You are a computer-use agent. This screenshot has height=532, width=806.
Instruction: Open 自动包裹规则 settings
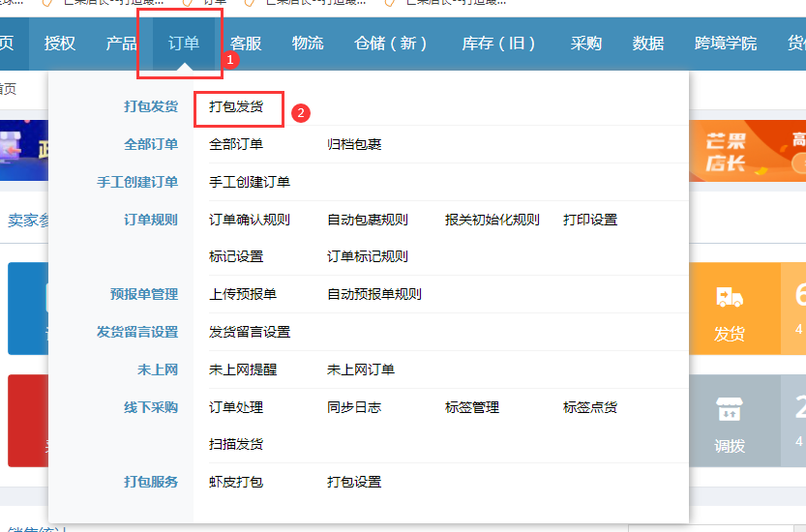(x=368, y=220)
